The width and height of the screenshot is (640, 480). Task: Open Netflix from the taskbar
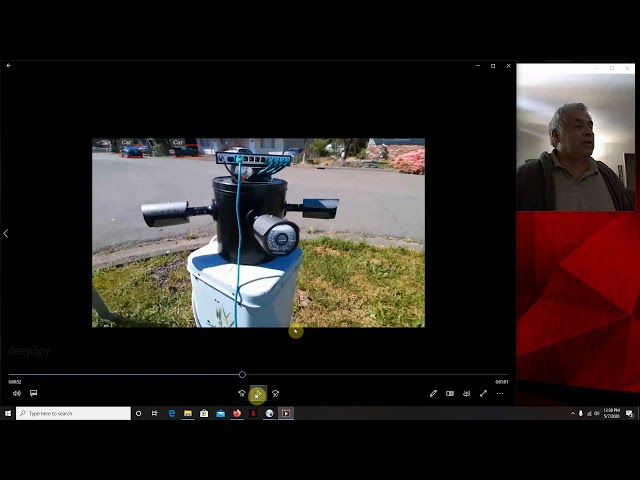click(253, 413)
